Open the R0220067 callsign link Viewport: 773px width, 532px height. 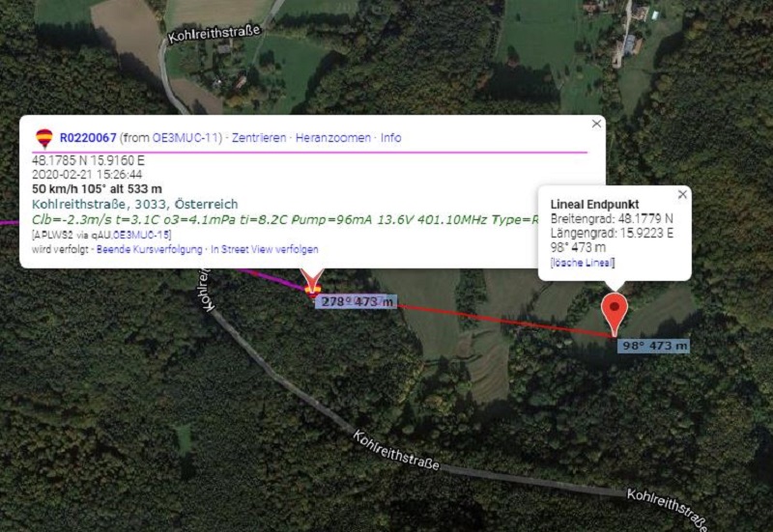pyautogui.click(x=88, y=138)
